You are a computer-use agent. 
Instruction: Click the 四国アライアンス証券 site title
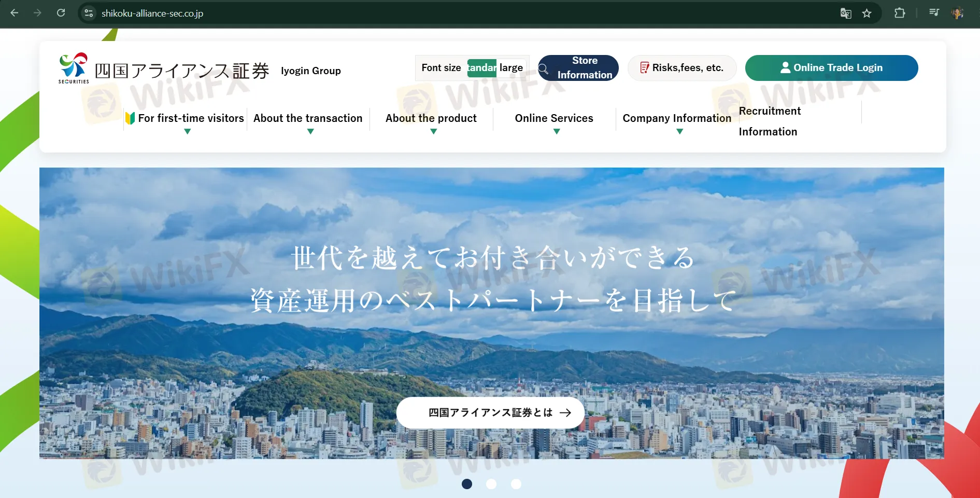point(182,71)
